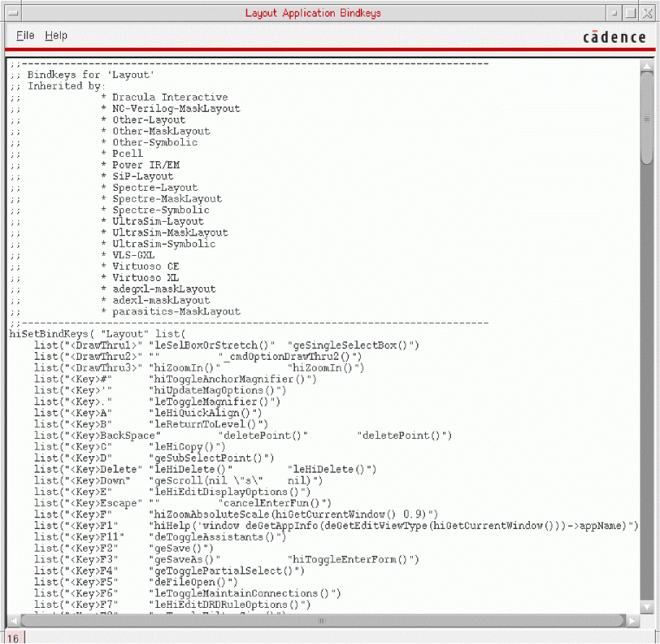
Task: Click the <Key>F5 deFileOpen() line
Action: [137, 583]
